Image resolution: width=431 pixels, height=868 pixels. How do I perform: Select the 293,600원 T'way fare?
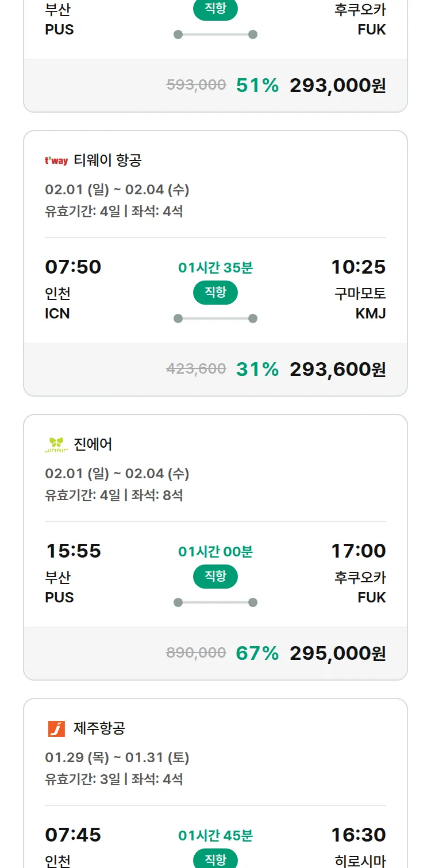[x=337, y=370]
